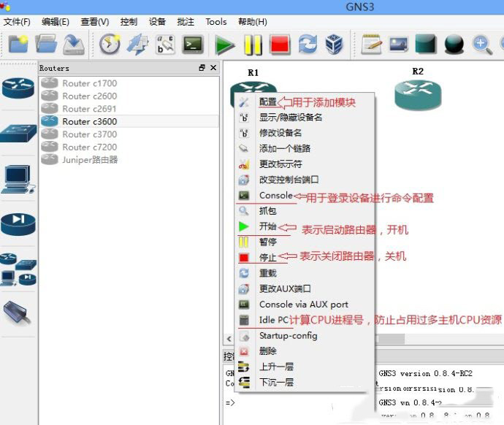The image size is (504, 425).
Task: Click the snapshot clock toolbar icon
Action: [110, 45]
